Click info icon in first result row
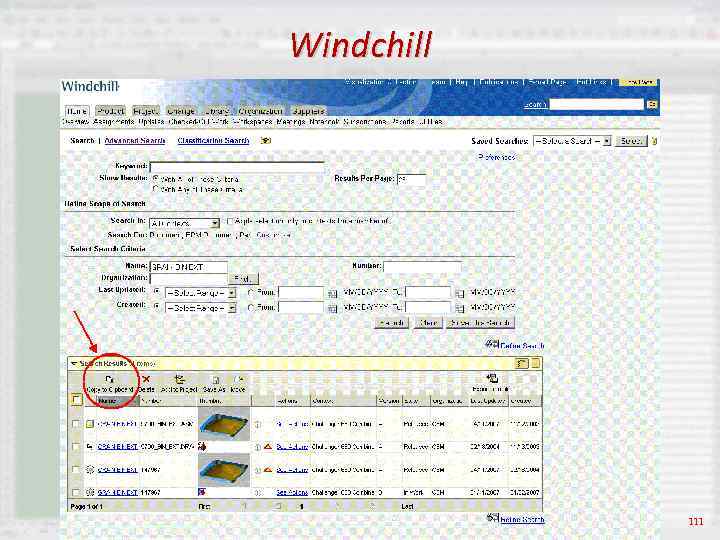 [x=258, y=424]
